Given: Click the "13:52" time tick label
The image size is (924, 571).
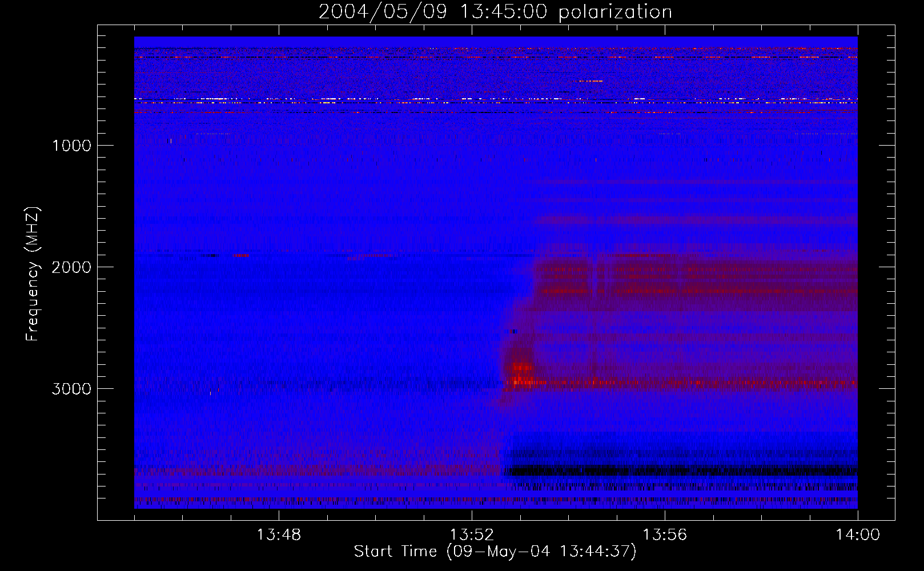Looking at the screenshot, I should tap(472, 535).
